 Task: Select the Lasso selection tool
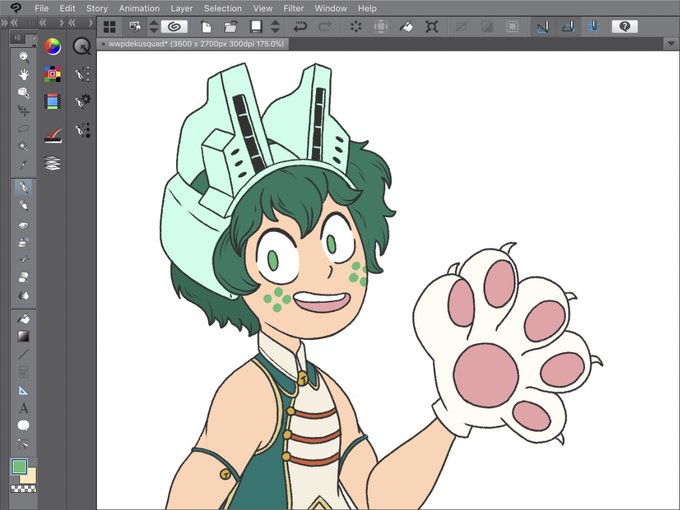[x=23, y=128]
